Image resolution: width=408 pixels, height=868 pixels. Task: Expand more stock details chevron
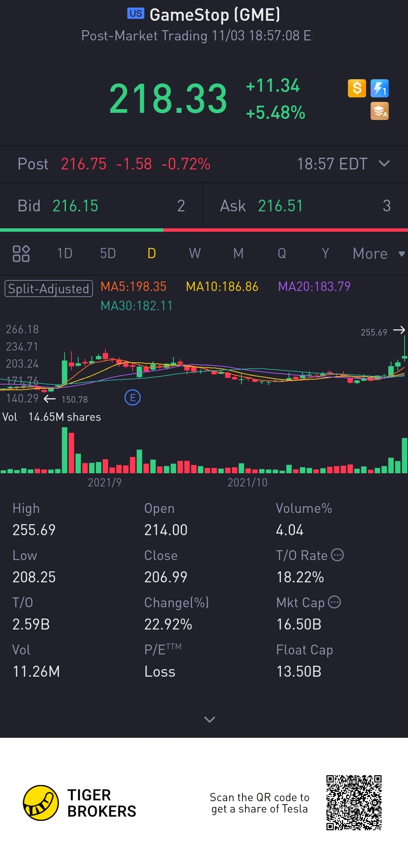point(210,719)
